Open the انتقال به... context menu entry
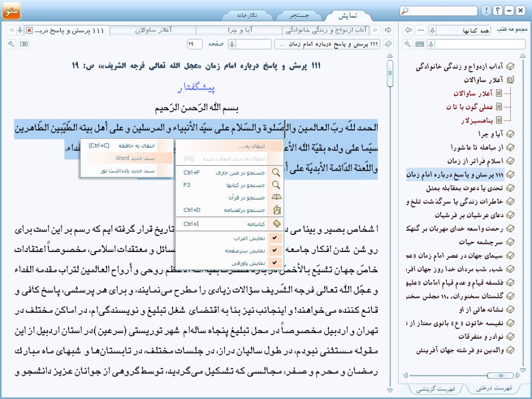The image size is (532, 399). click(x=229, y=146)
